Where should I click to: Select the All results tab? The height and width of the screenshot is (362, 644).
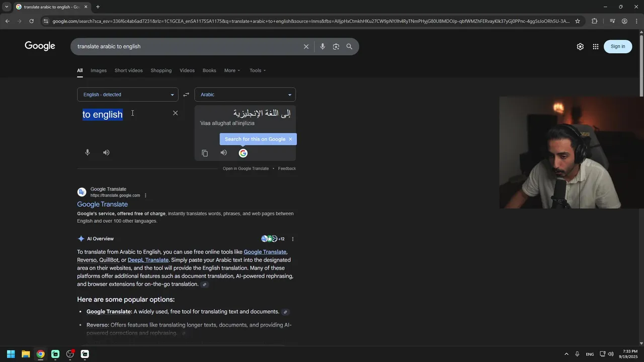pos(79,70)
